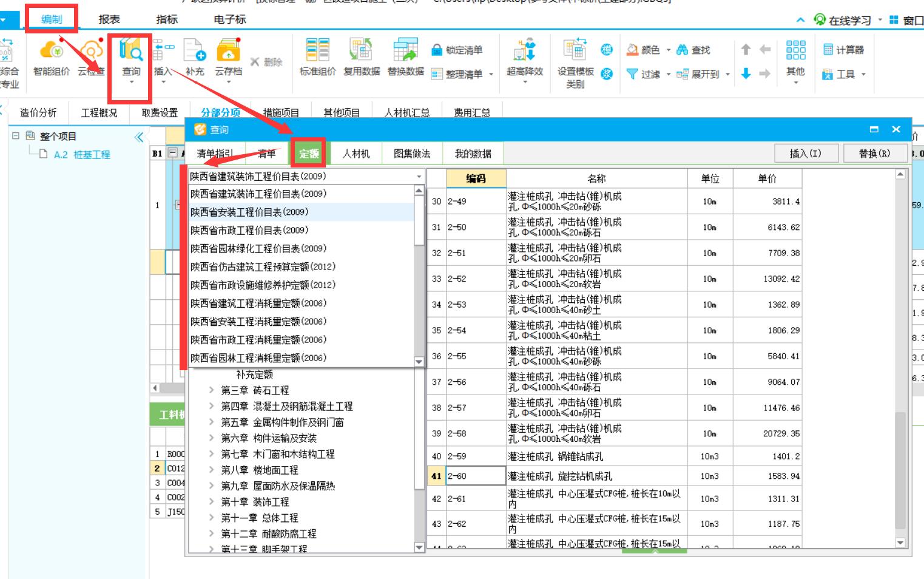
Task: Open the 查询 query tool
Action: point(131,58)
